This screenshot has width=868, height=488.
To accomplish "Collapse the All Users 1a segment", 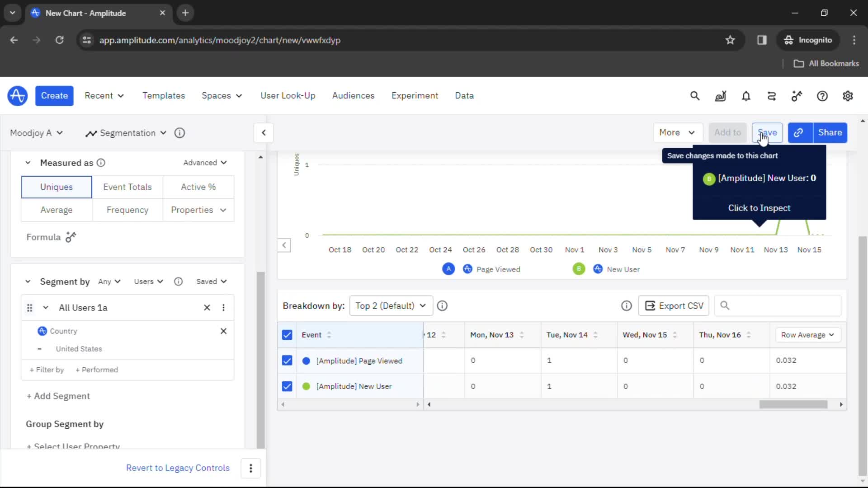I will (x=46, y=308).
